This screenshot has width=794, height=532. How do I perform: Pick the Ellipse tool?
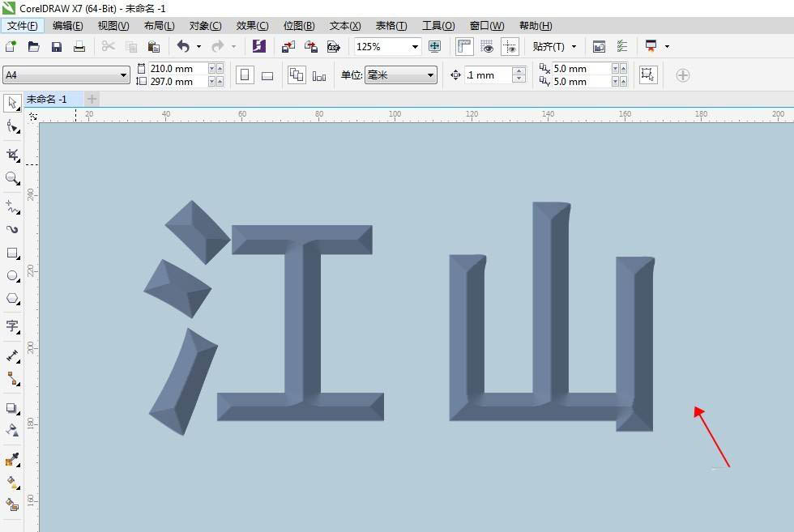pyautogui.click(x=12, y=276)
